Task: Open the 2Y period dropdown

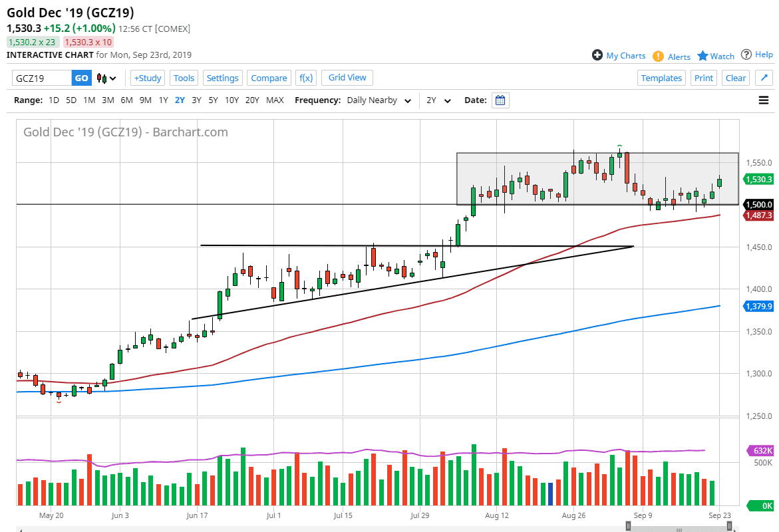Action: point(439,100)
